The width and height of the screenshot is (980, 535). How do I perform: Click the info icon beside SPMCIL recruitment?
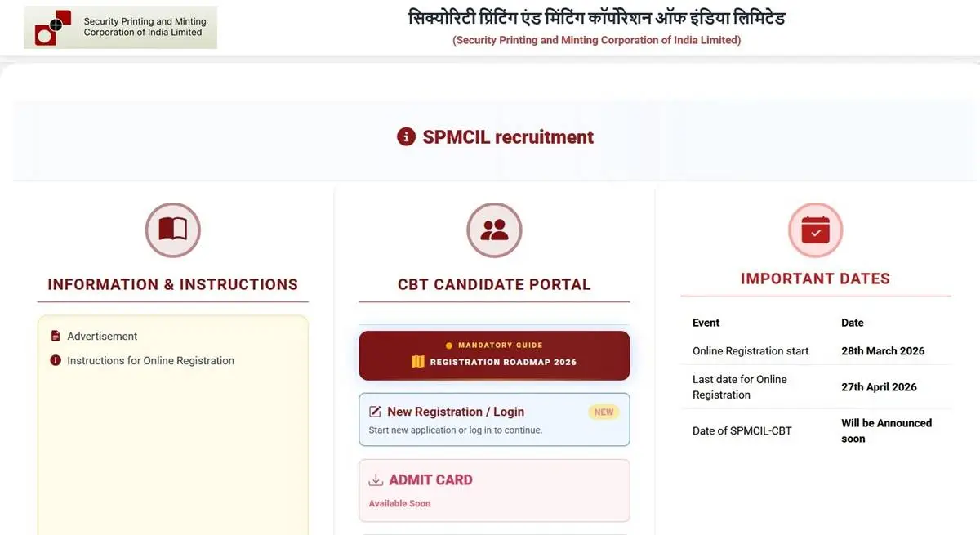coord(406,136)
